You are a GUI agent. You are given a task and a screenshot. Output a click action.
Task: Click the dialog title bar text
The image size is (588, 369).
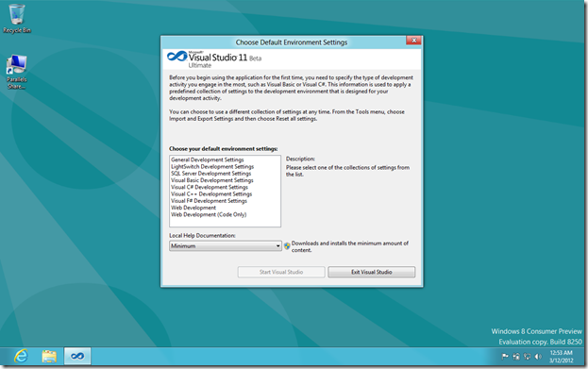coord(292,42)
